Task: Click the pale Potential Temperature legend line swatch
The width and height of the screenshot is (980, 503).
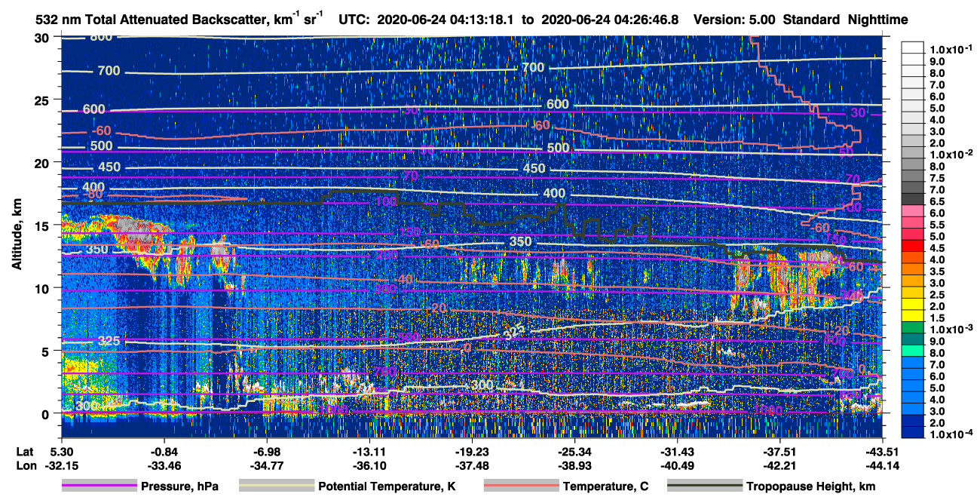Action: 276,486
